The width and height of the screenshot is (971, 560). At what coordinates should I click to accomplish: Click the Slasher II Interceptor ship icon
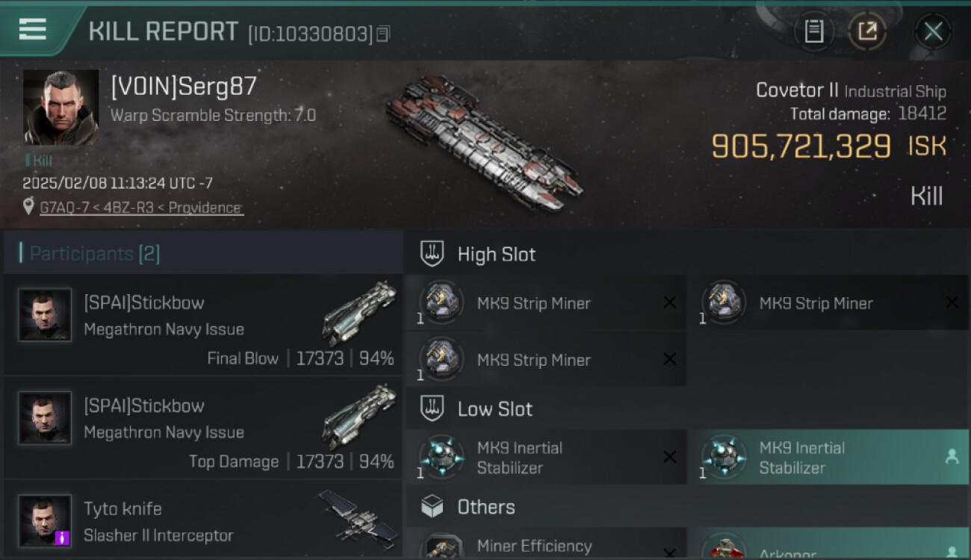tap(357, 517)
